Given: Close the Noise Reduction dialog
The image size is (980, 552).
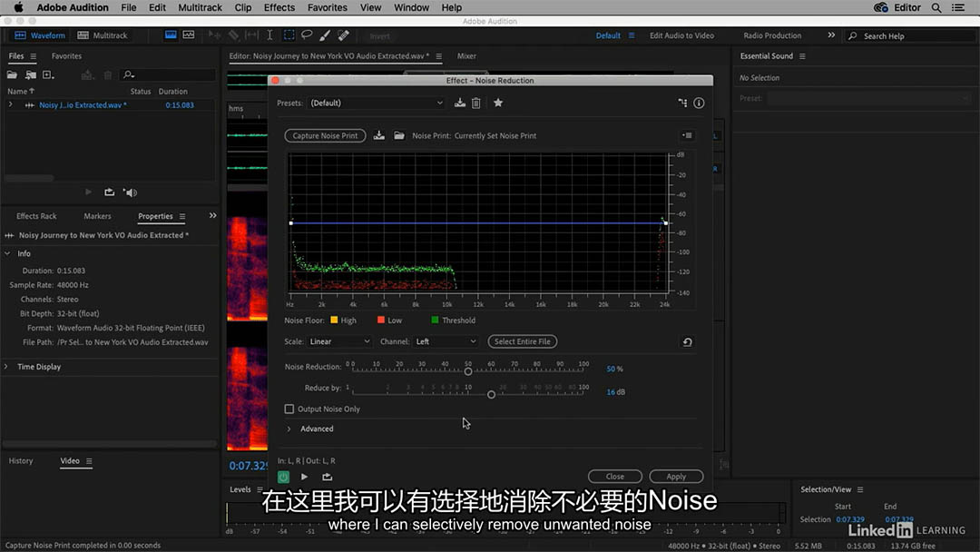Looking at the screenshot, I should click(x=615, y=477).
